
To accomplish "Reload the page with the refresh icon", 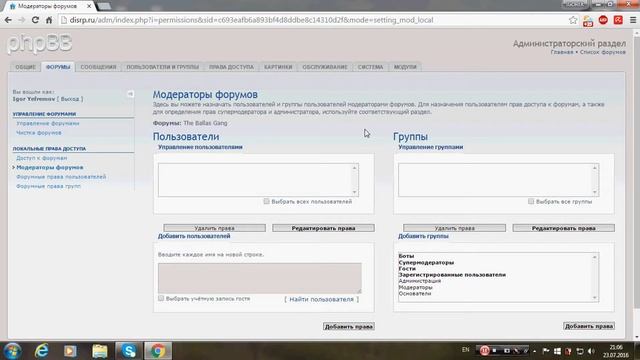I will 35,20.
